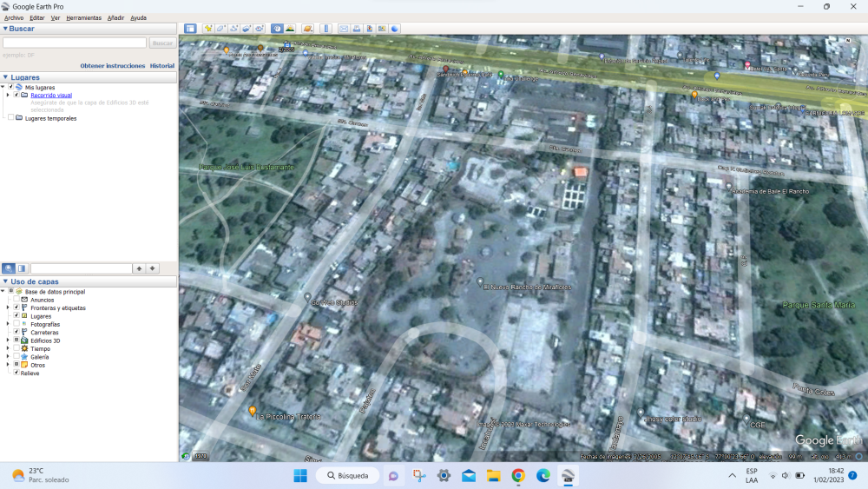Open the historical imagery clock tool
This screenshot has height=489, width=868.
tap(277, 29)
